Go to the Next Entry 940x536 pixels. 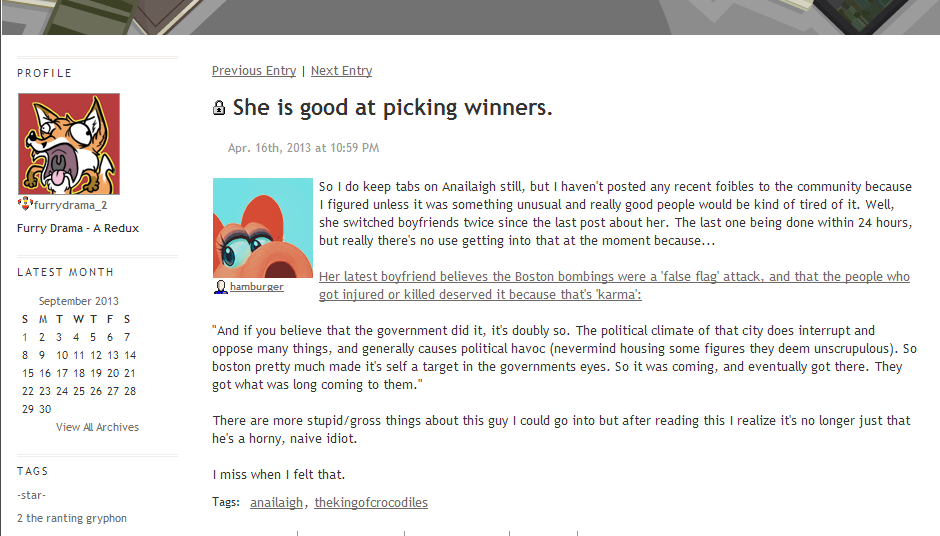[341, 71]
